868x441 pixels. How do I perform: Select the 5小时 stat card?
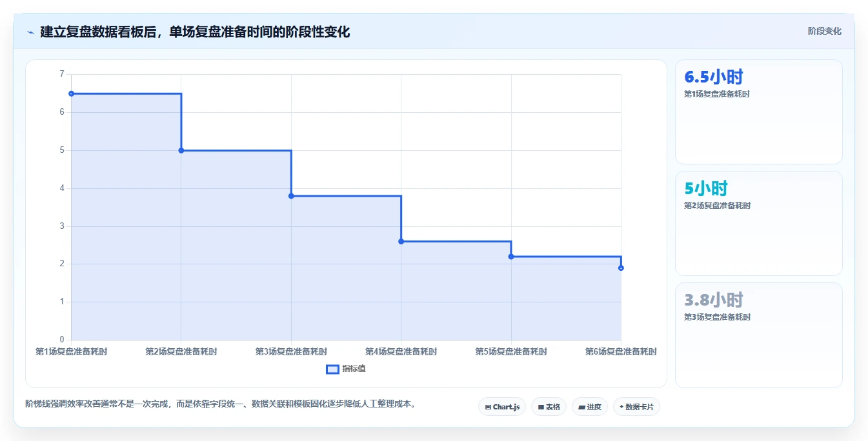(x=759, y=224)
